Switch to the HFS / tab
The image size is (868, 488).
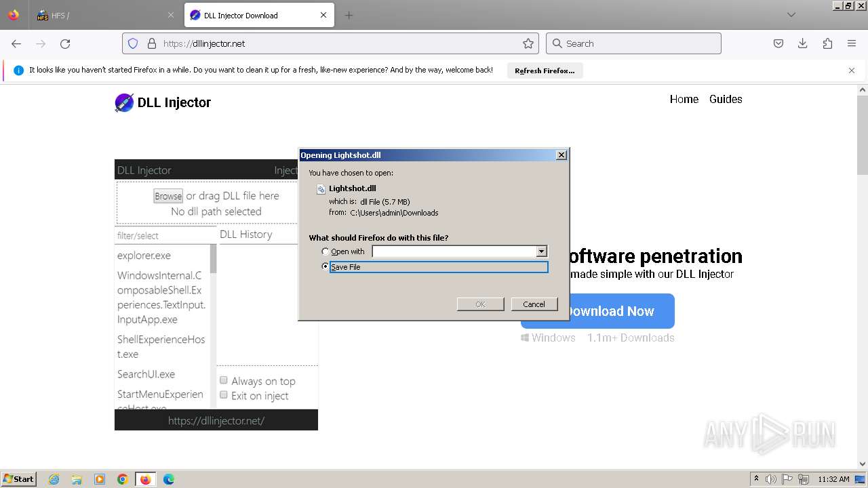(x=105, y=15)
